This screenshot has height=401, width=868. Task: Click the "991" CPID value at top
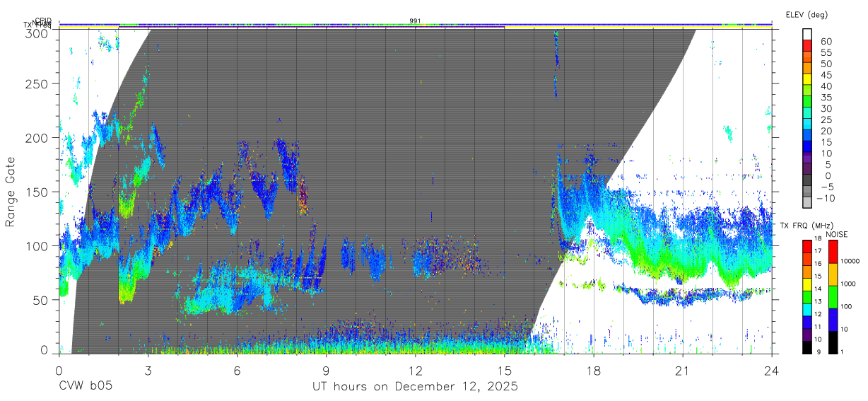pyautogui.click(x=415, y=21)
